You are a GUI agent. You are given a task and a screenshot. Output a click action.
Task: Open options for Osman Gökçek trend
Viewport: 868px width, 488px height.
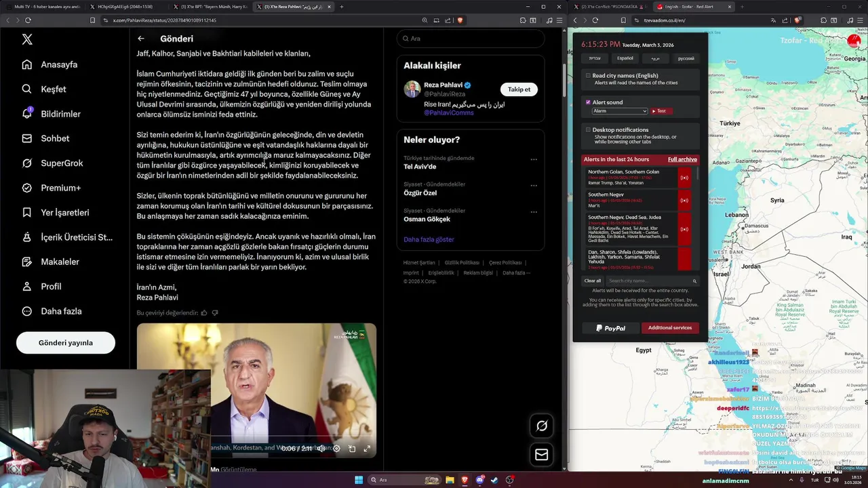coord(534,211)
